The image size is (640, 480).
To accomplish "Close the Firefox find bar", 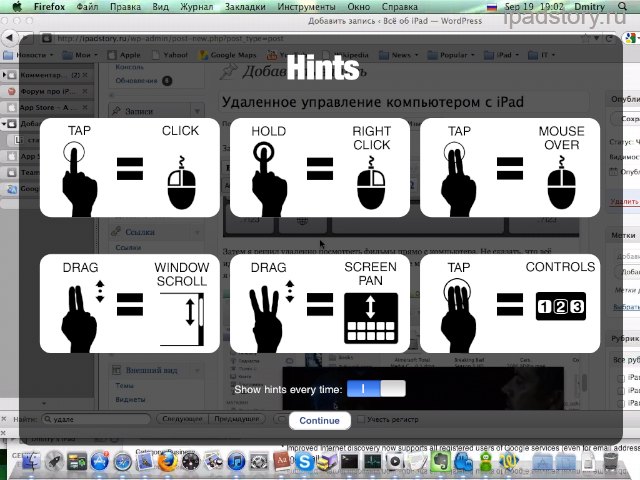I will 4,419.
